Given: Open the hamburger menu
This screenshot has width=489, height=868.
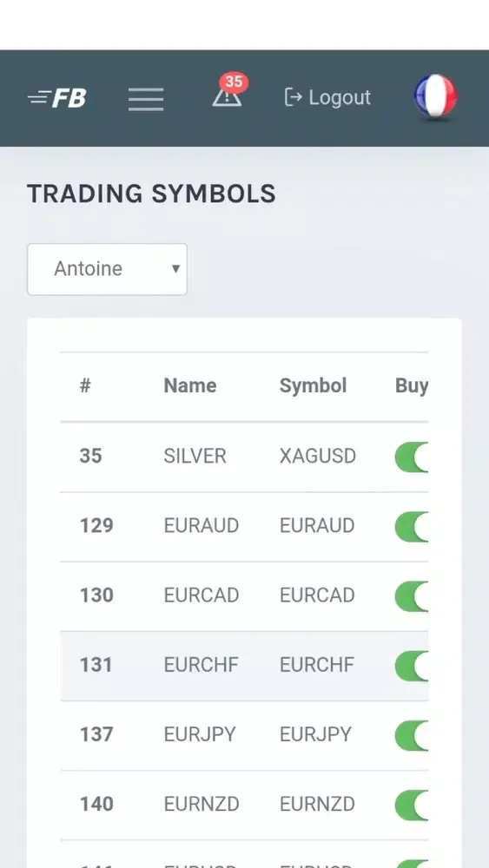Looking at the screenshot, I should coord(146,99).
